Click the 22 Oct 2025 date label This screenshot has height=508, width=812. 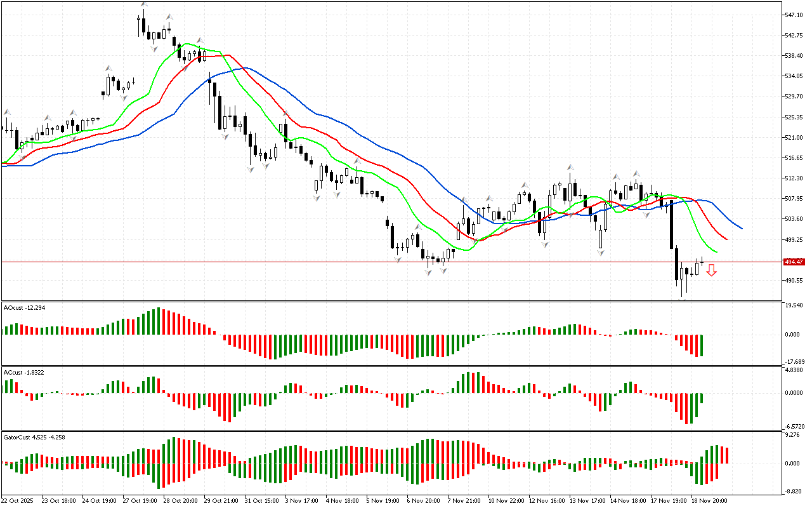click(16, 500)
